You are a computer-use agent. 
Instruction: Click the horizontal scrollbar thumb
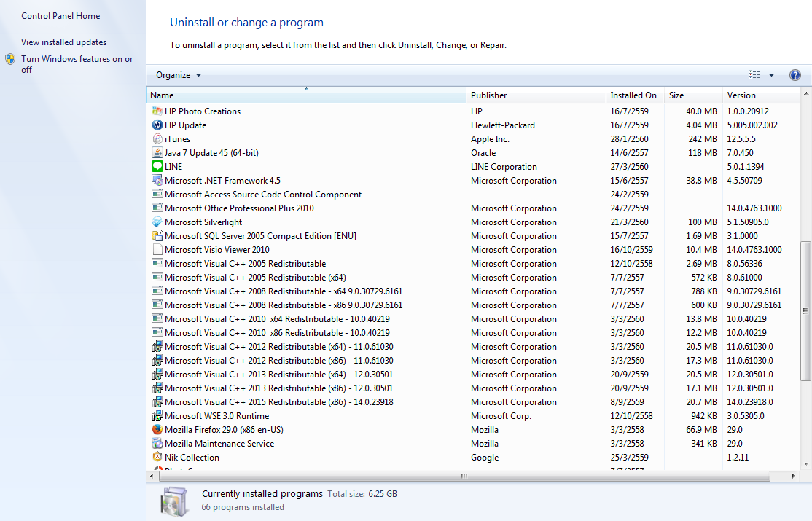[464, 476]
